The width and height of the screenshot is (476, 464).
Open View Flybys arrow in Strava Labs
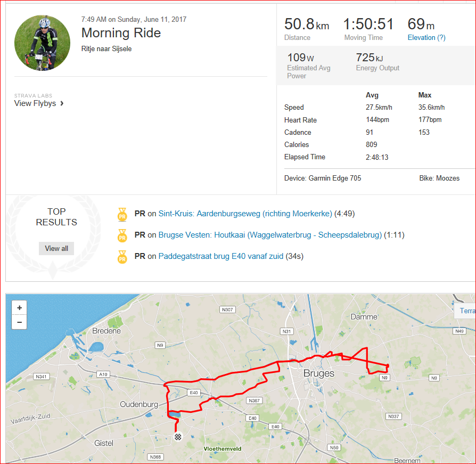62,103
